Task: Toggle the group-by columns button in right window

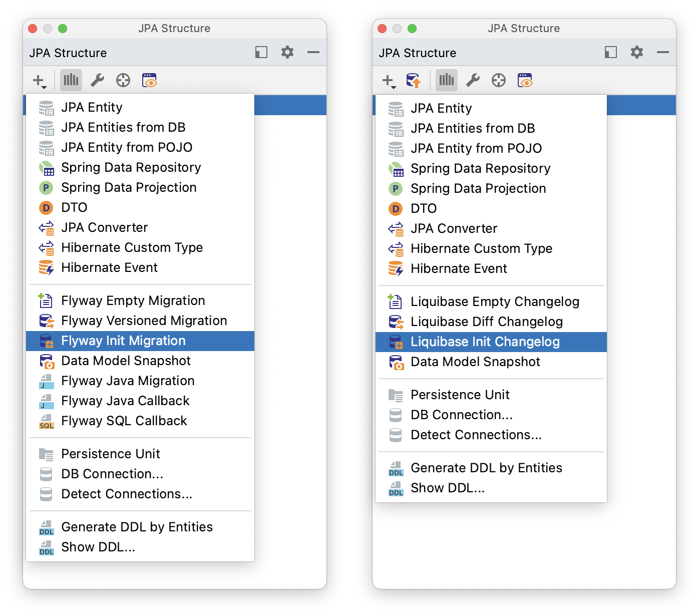Action: [447, 80]
